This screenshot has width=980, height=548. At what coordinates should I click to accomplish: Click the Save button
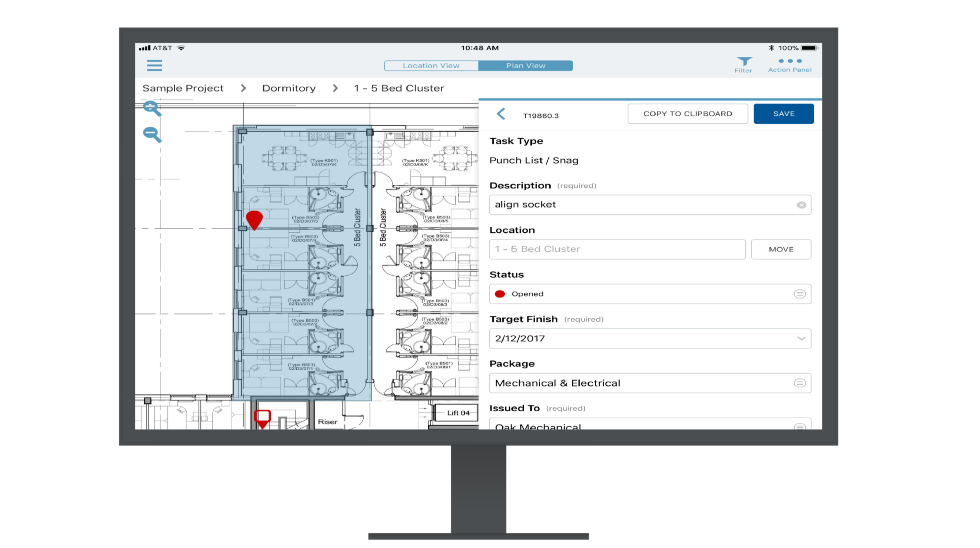pyautogui.click(x=783, y=114)
